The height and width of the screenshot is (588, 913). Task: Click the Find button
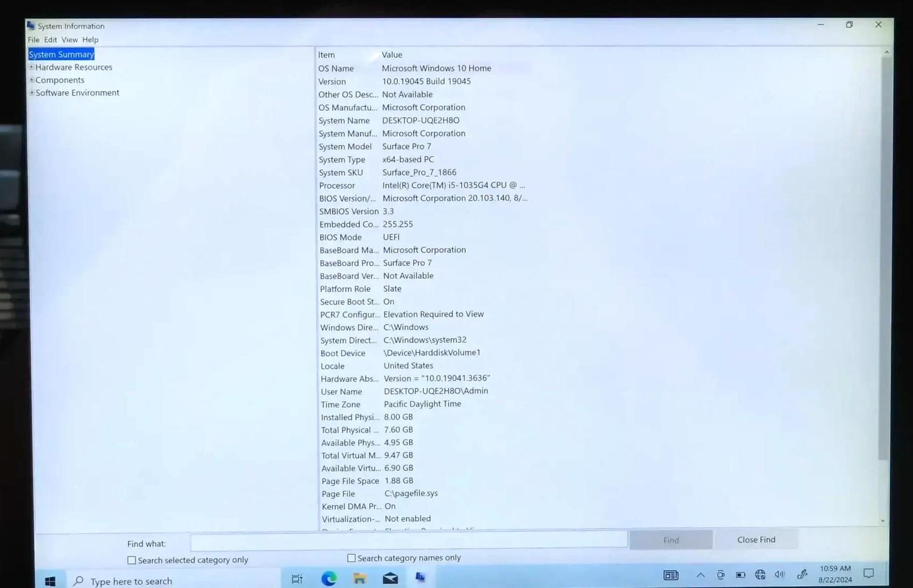[671, 540]
